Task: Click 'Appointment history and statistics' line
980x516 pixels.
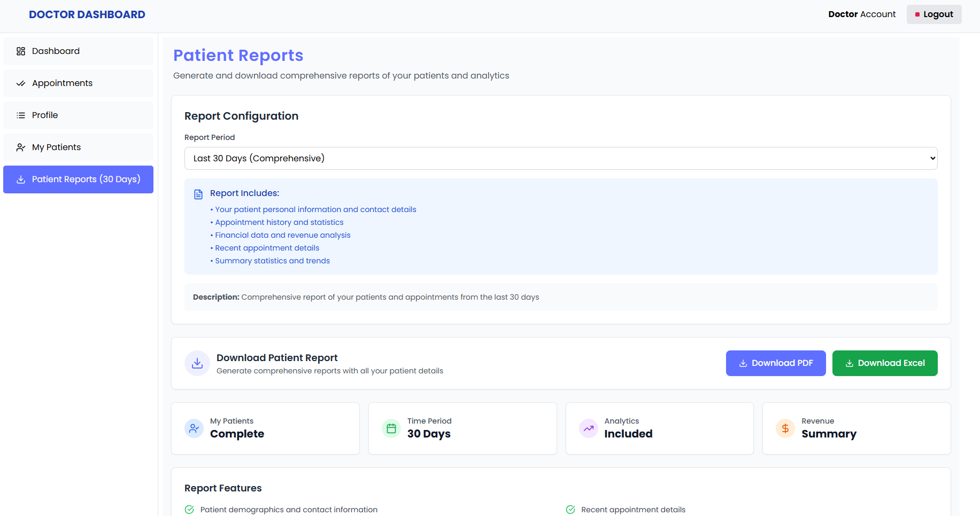Action: click(x=279, y=222)
